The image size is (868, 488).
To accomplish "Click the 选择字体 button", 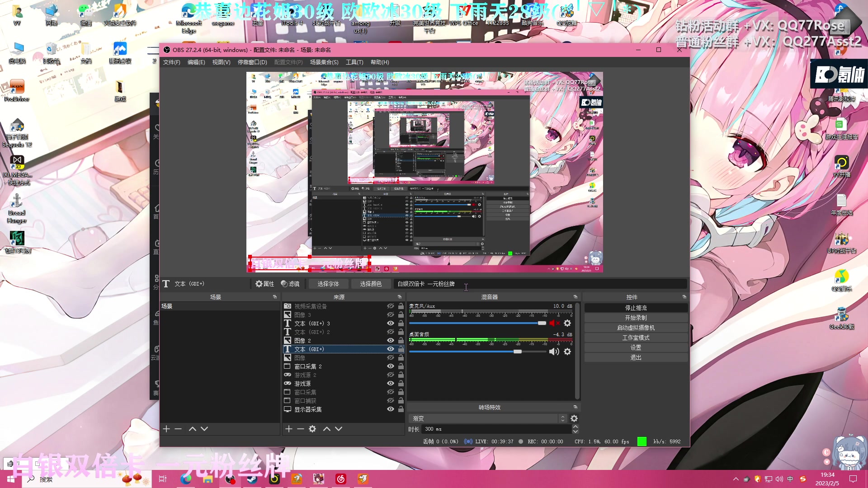I will pyautogui.click(x=328, y=284).
